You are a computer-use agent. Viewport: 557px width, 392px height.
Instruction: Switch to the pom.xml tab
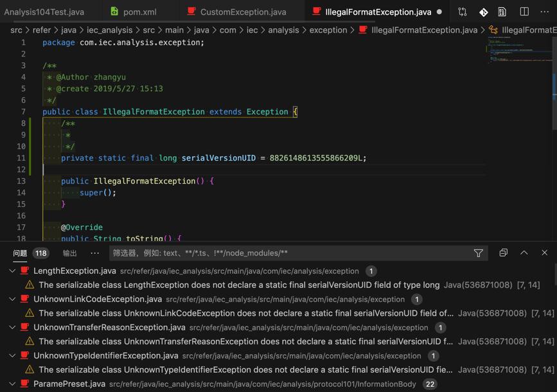point(139,12)
